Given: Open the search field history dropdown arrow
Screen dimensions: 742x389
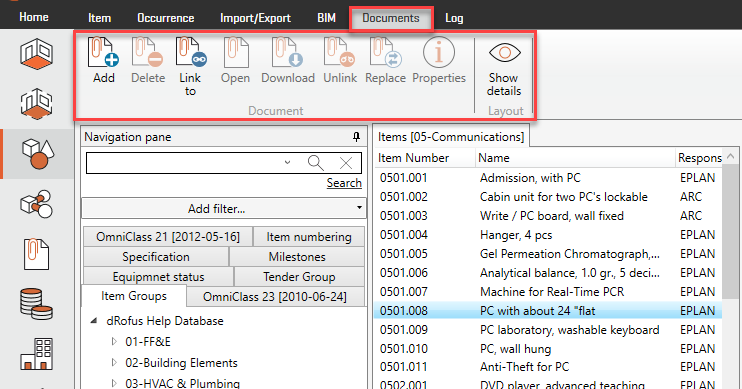Looking at the screenshot, I should pyautogui.click(x=287, y=162).
